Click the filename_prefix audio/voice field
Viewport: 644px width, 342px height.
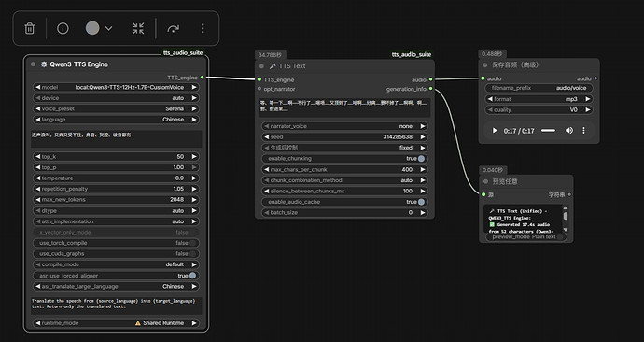point(539,88)
